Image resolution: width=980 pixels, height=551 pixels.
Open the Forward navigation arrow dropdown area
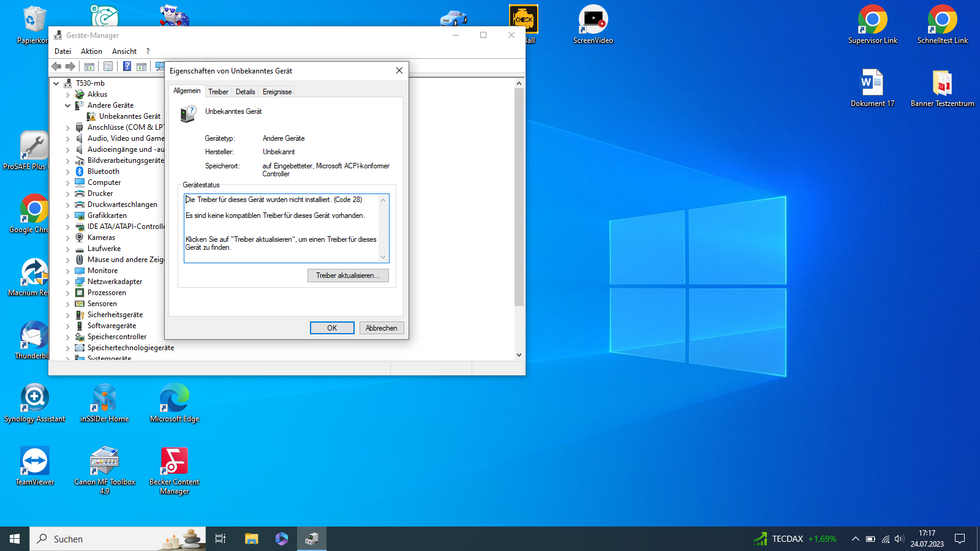[71, 66]
